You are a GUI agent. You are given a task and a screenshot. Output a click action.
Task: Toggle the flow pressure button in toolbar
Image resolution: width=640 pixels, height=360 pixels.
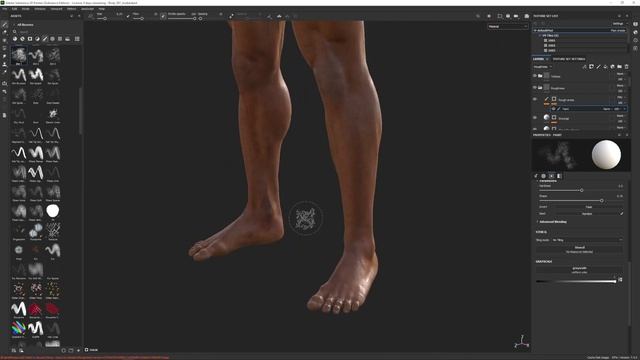point(163,16)
